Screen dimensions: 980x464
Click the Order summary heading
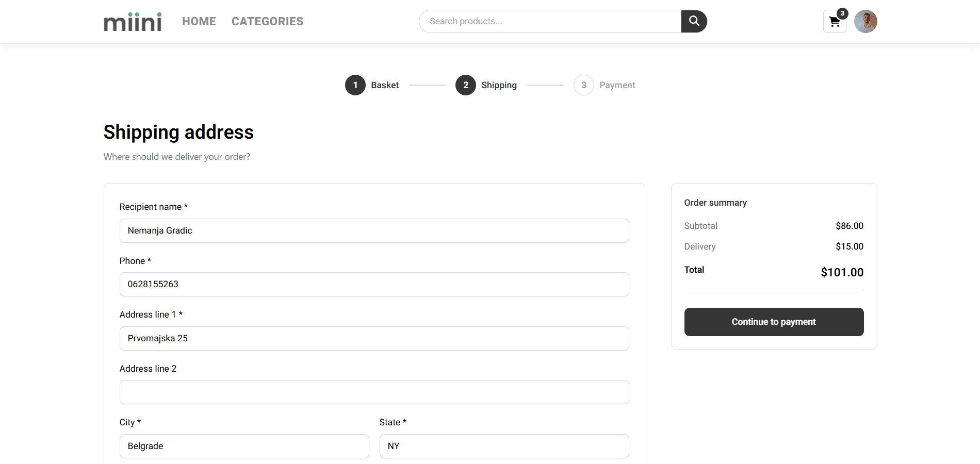click(x=715, y=203)
